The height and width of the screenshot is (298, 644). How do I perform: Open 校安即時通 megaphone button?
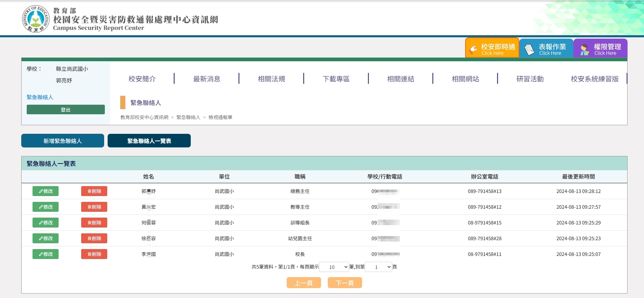[492, 49]
